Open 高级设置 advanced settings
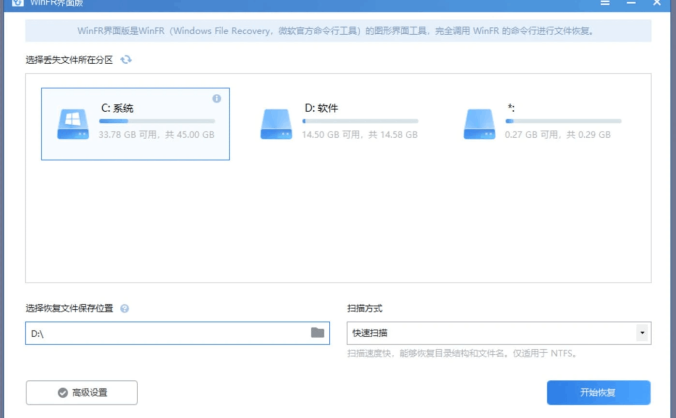This screenshot has height=418, width=676. click(x=82, y=393)
